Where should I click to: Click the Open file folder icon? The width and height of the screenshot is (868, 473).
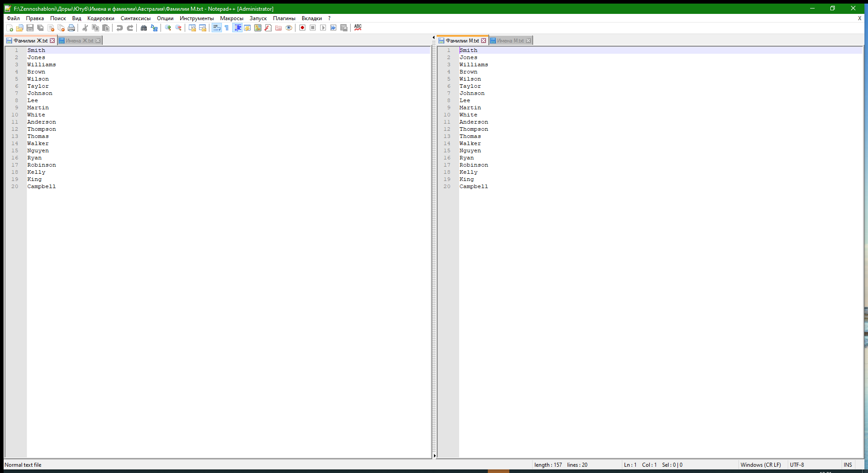point(20,28)
